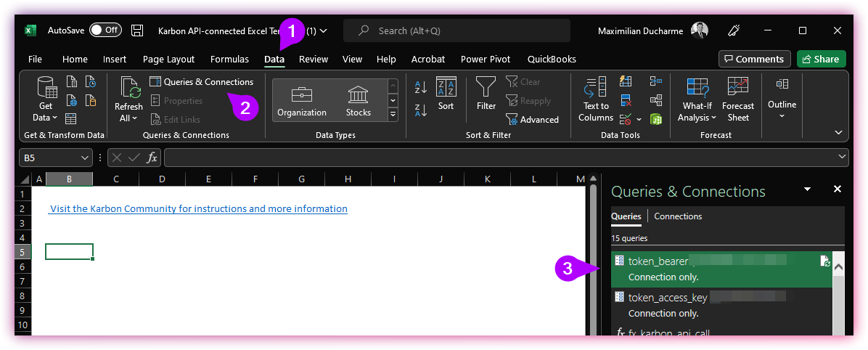Click the Relationships icon

coord(656,100)
